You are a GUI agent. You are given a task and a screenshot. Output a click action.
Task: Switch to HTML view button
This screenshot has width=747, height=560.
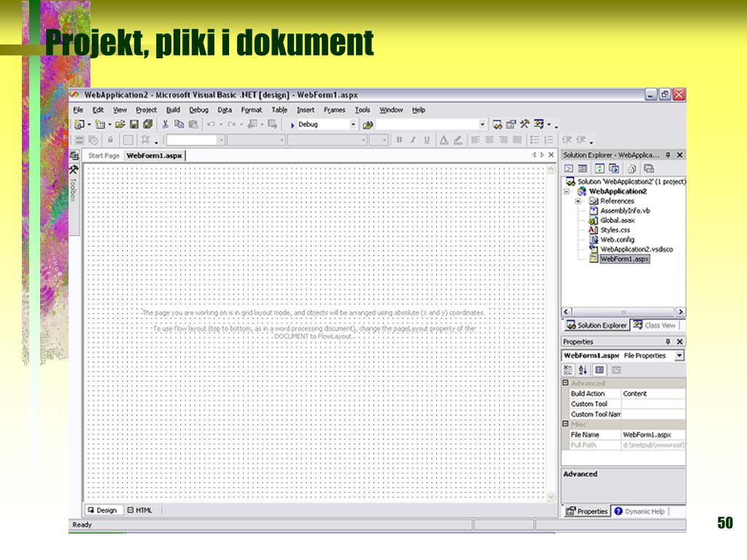[140, 510]
